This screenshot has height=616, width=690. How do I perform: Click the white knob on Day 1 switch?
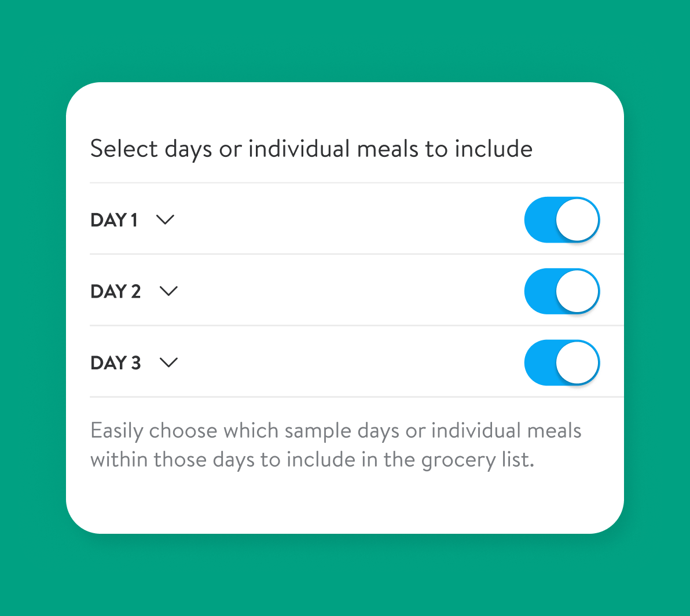tap(577, 220)
